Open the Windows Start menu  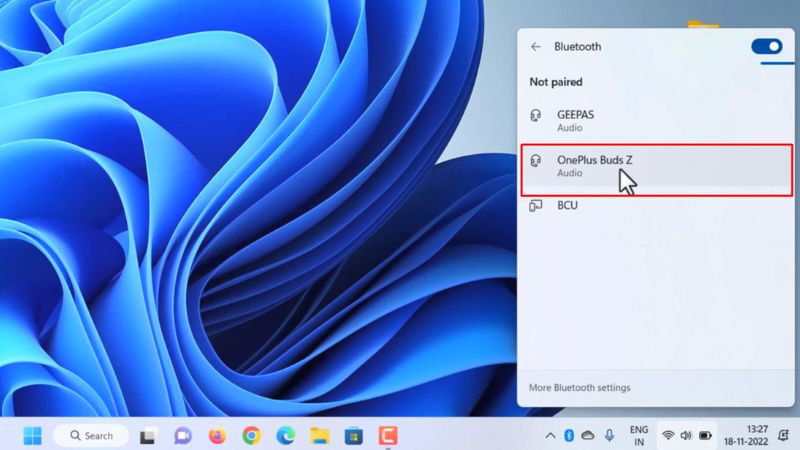point(33,436)
